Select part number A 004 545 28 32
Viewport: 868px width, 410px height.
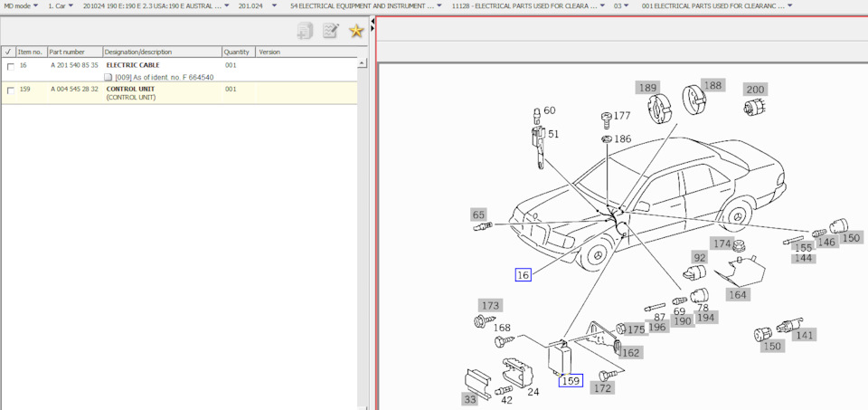[75, 90]
